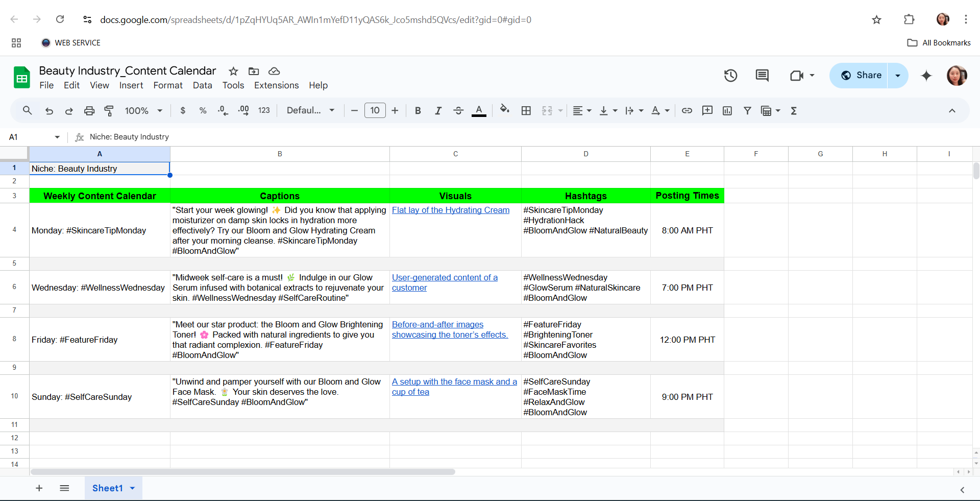
Task: Increase the font size
Action: click(395, 110)
